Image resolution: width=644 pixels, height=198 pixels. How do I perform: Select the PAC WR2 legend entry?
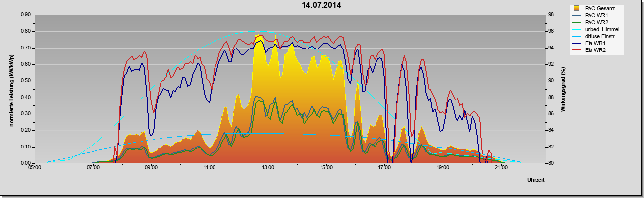click(x=595, y=22)
